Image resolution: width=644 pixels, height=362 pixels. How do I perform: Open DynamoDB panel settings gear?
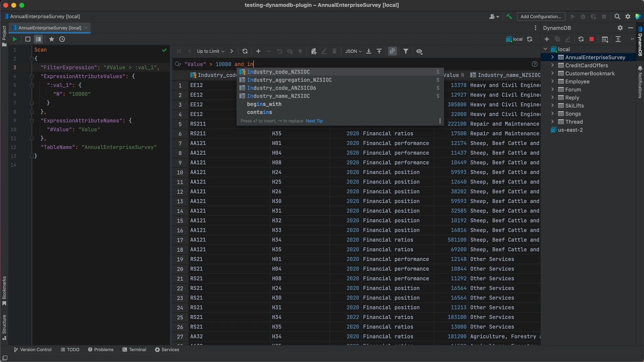coord(620,28)
